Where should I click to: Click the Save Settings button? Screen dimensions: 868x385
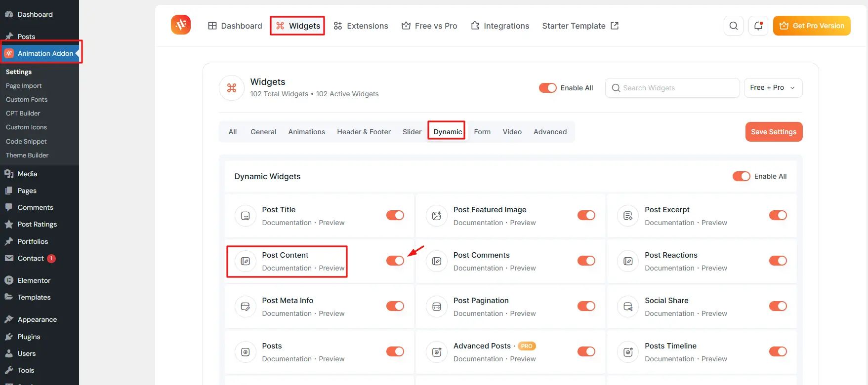coord(773,132)
